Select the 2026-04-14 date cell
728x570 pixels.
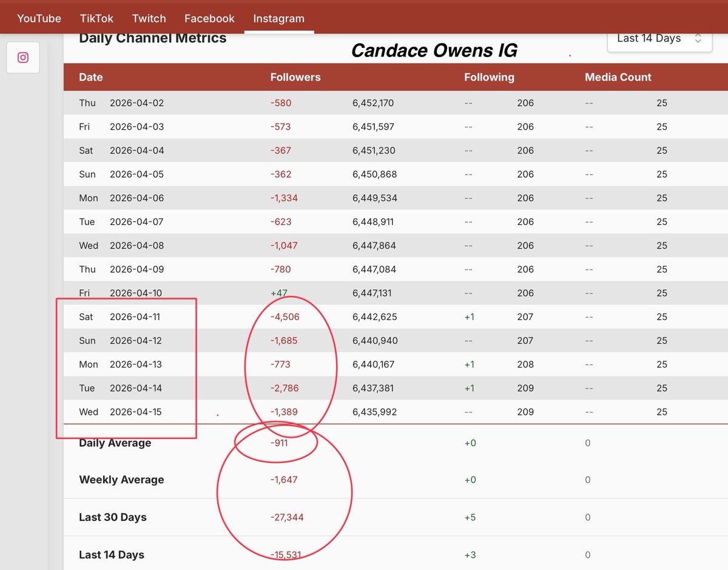(136, 388)
